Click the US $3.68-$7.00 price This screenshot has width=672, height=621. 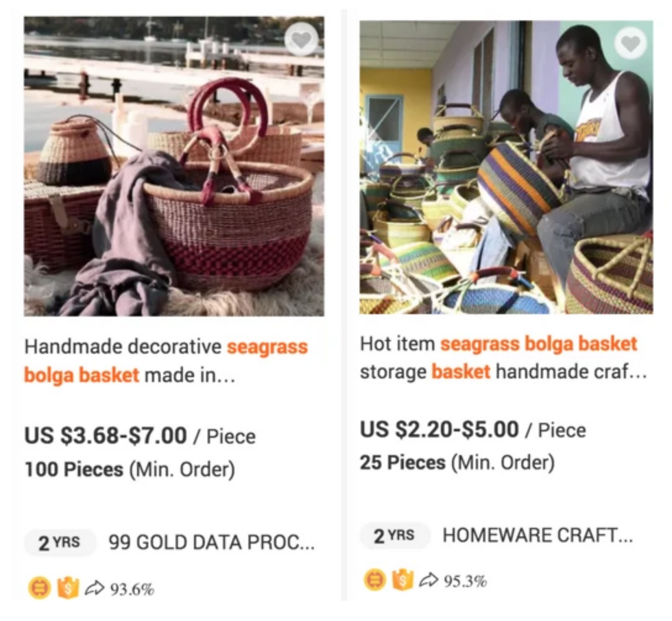click(106, 436)
